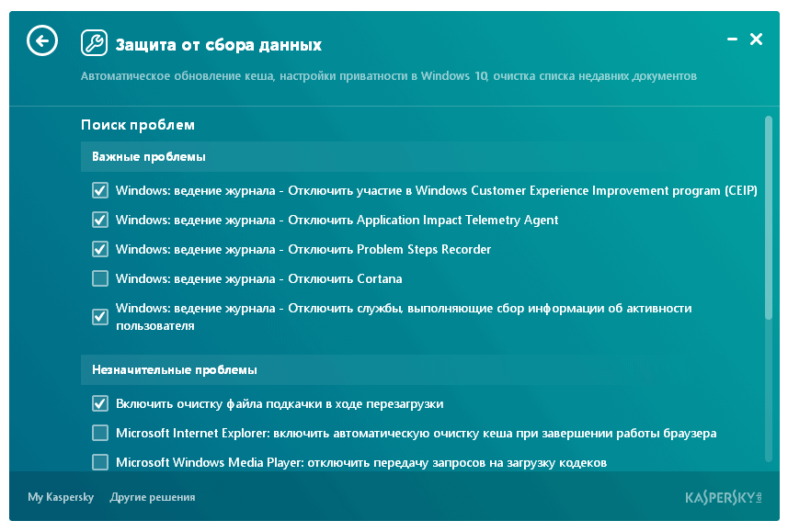Click the wrench icon beside the title
Viewport: 788px width, 532px height.
94,43
